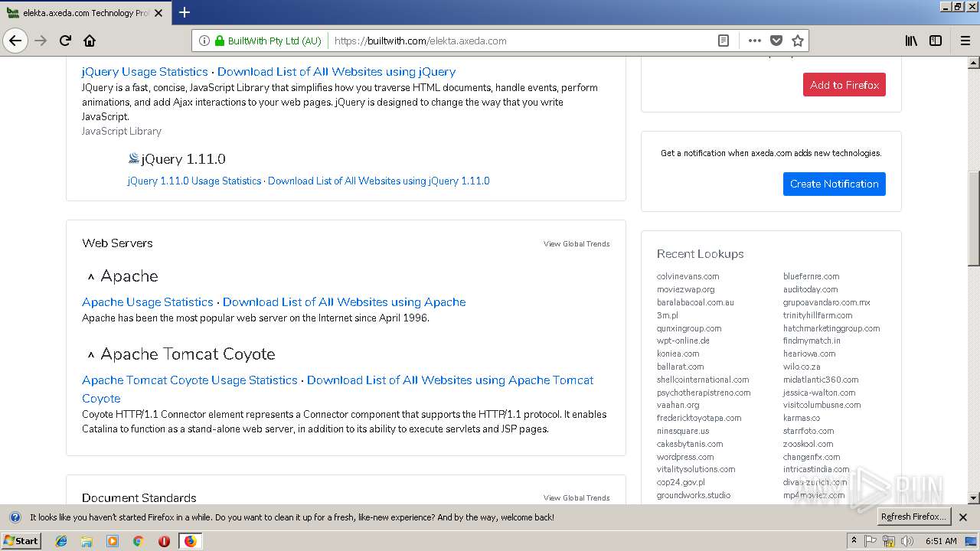Show hidden system tray icons
This screenshot has width=980, height=551.
tap(854, 541)
